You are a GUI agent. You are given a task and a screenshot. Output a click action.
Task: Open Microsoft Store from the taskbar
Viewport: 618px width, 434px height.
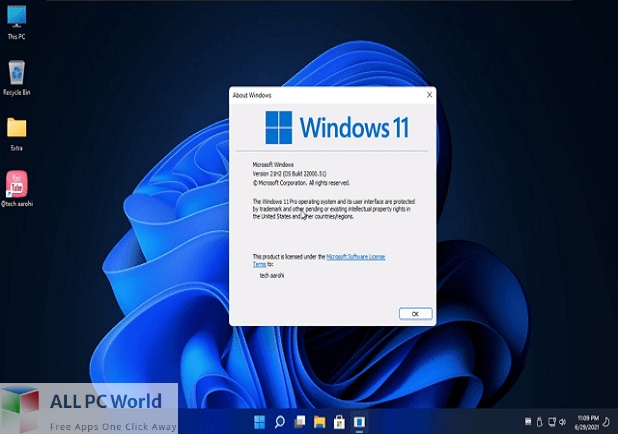click(x=339, y=422)
